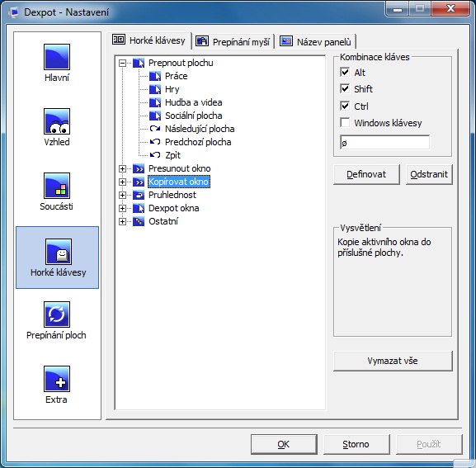Collapse the Prepnout plochu tree node
476x468 pixels.
coord(122,64)
